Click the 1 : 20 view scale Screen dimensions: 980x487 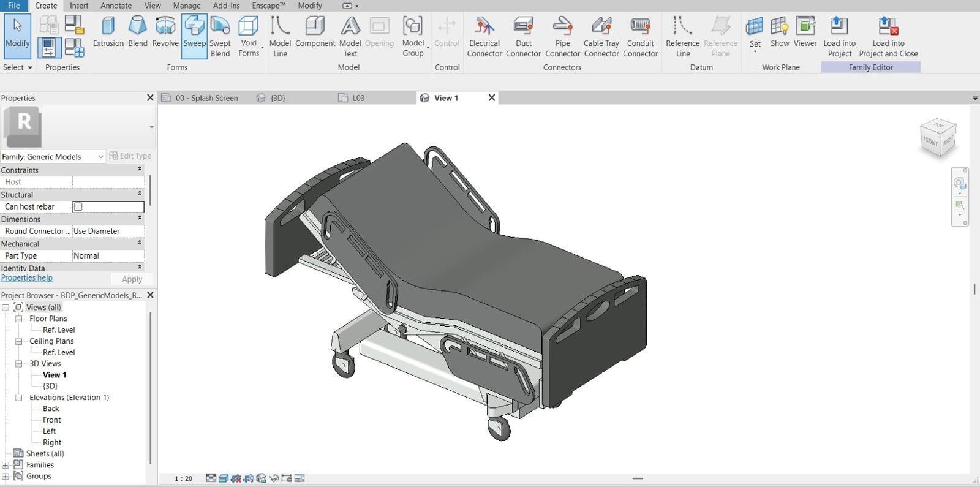point(183,478)
